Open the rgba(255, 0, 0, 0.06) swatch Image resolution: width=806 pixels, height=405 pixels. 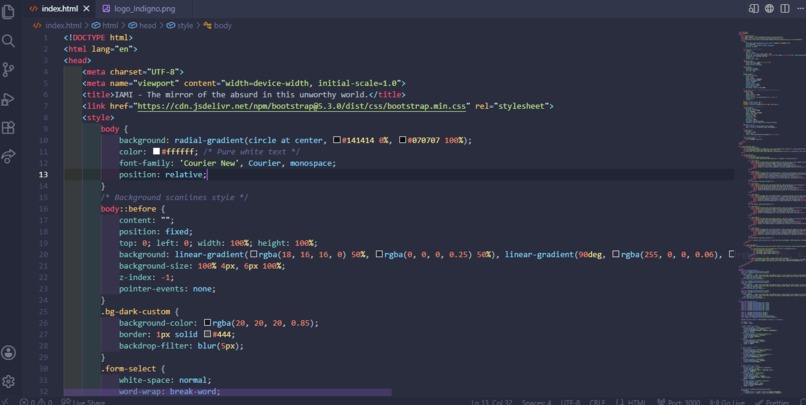pyautogui.click(x=615, y=254)
